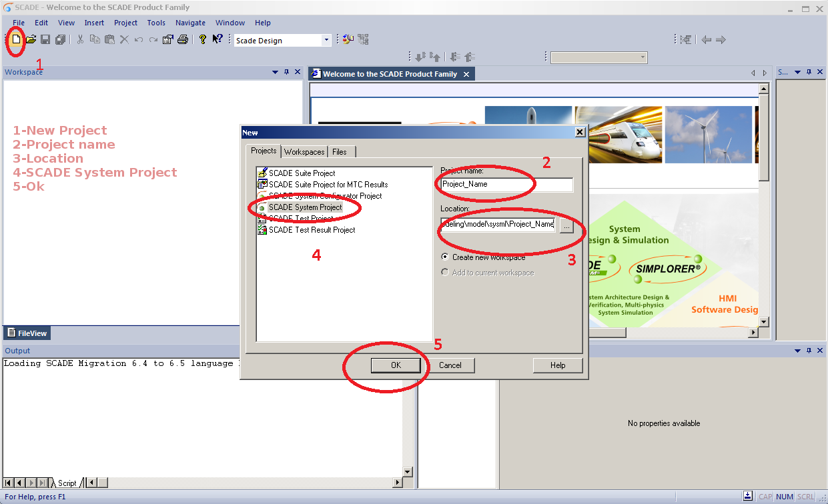
Task: Click the Save All toolbar icon
Action: tap(60, 39)
